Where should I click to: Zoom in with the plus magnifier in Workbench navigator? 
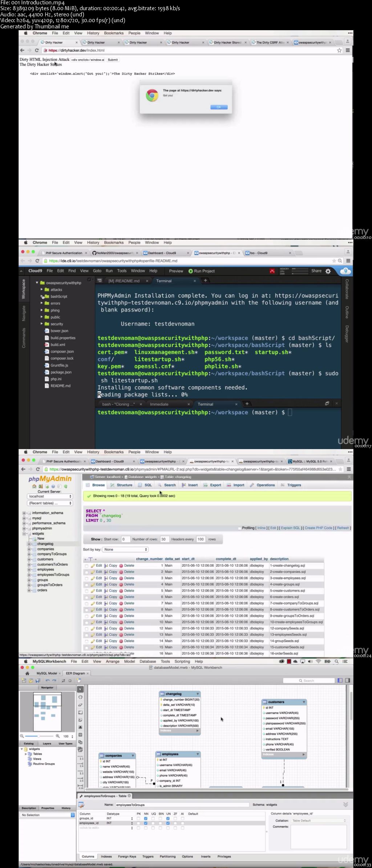57,736
